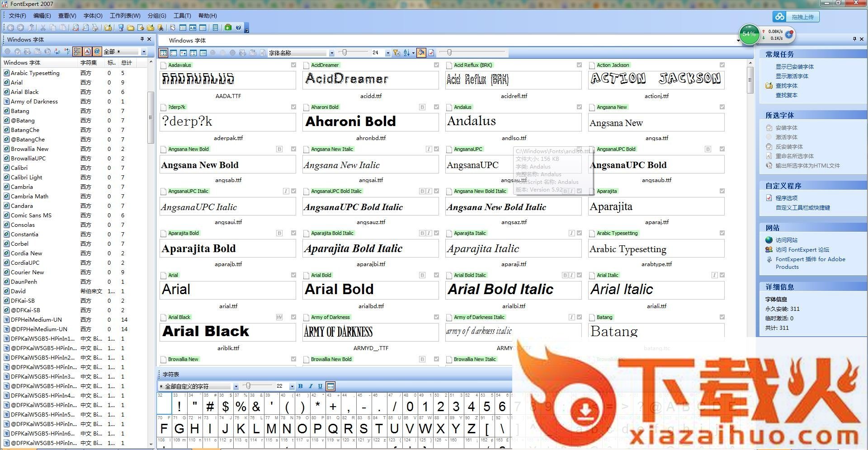Open the 工作列表(W) menu
Viewport: 868px width, 450px height.
click(x=125, y=15)
